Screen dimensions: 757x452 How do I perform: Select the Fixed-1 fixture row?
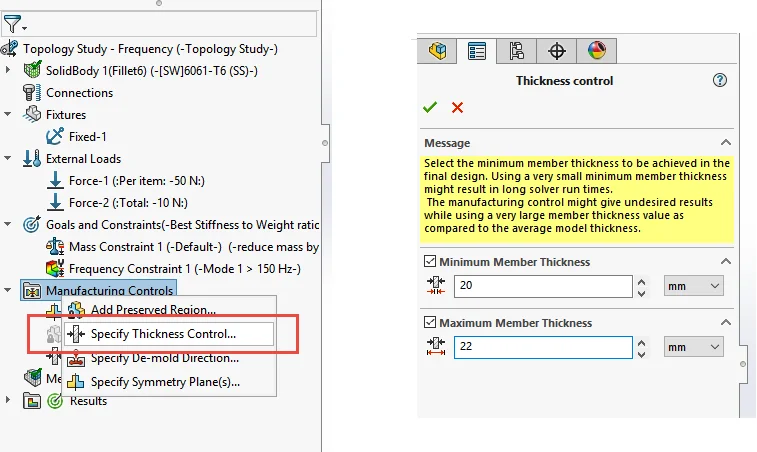76,137
